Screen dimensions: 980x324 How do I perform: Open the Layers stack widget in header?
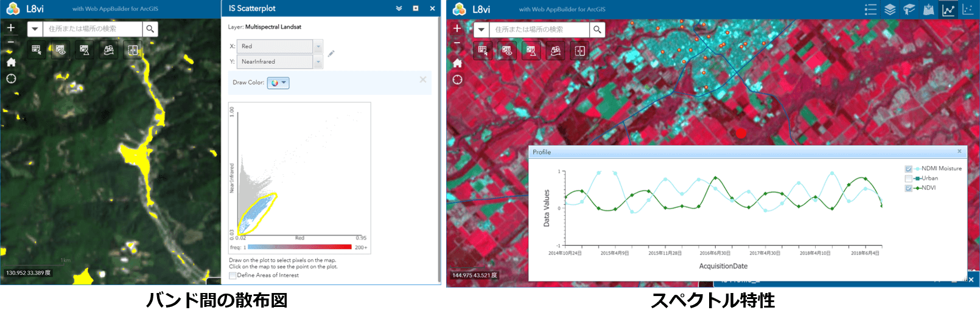click(x=890, y=9)
